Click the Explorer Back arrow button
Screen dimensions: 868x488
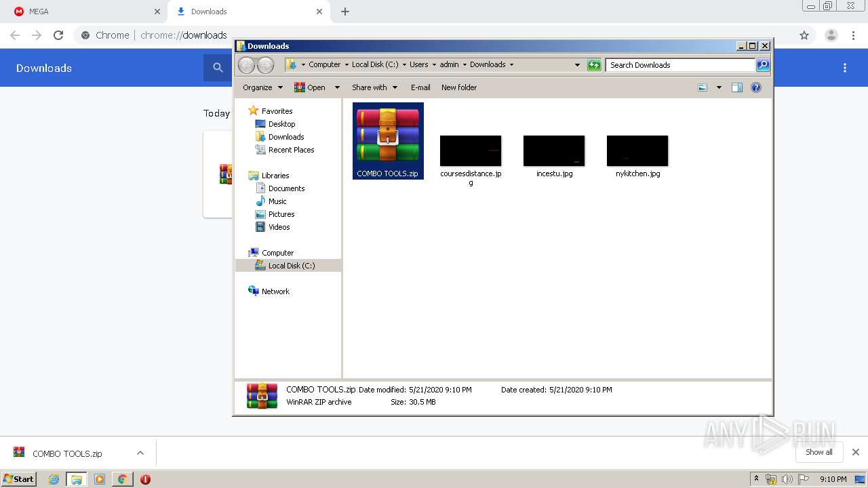(247, 65)
